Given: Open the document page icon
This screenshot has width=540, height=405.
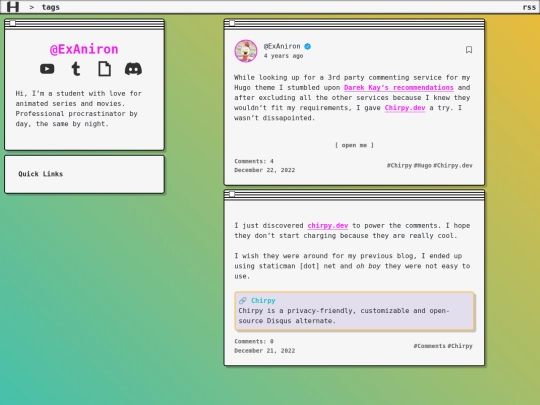Looking at the screenshot, I should (105, 69).
